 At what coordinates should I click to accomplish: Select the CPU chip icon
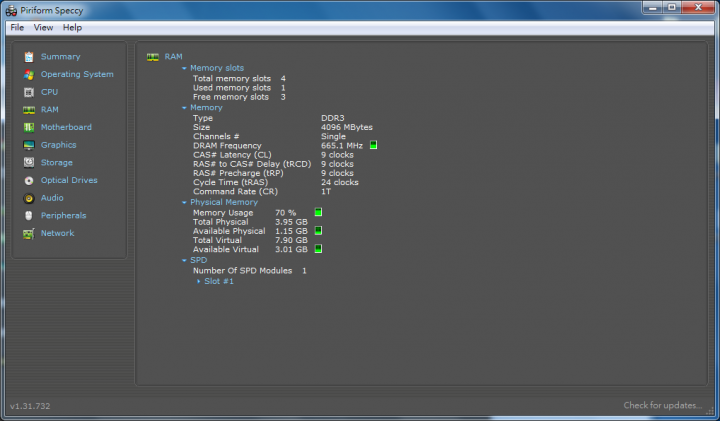(x=29, y=92)
